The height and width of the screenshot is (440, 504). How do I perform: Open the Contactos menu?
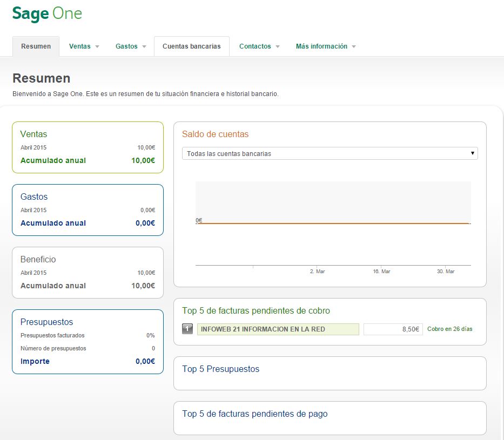[x=255, y=46]
